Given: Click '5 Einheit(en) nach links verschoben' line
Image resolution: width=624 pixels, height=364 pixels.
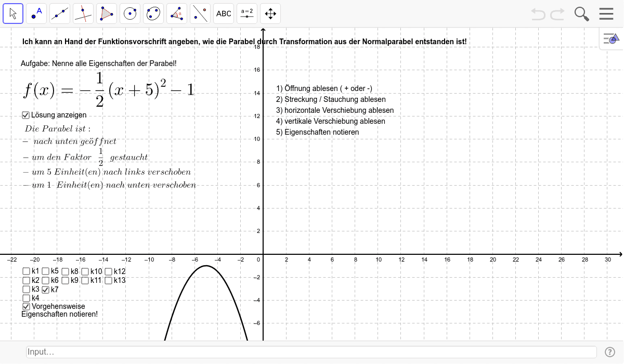Looking at the screenshot, I should tap(107, 172).
